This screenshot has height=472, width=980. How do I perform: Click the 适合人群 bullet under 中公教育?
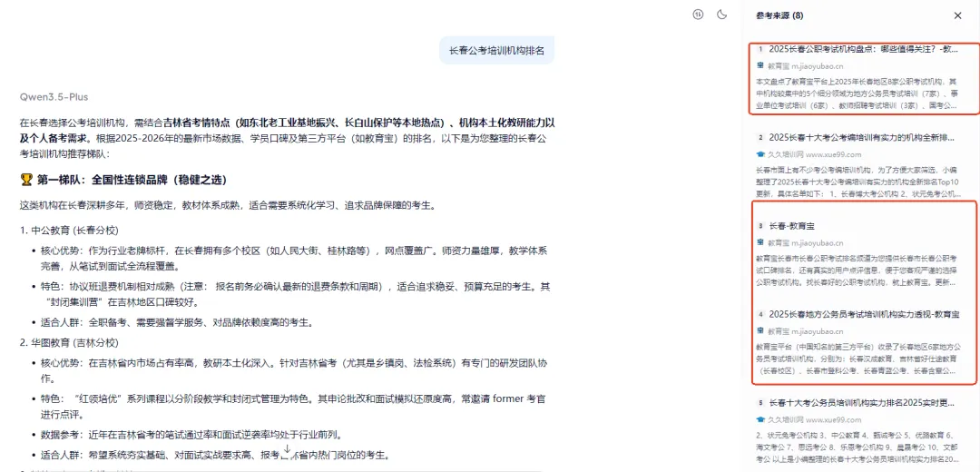pos(176,323)
